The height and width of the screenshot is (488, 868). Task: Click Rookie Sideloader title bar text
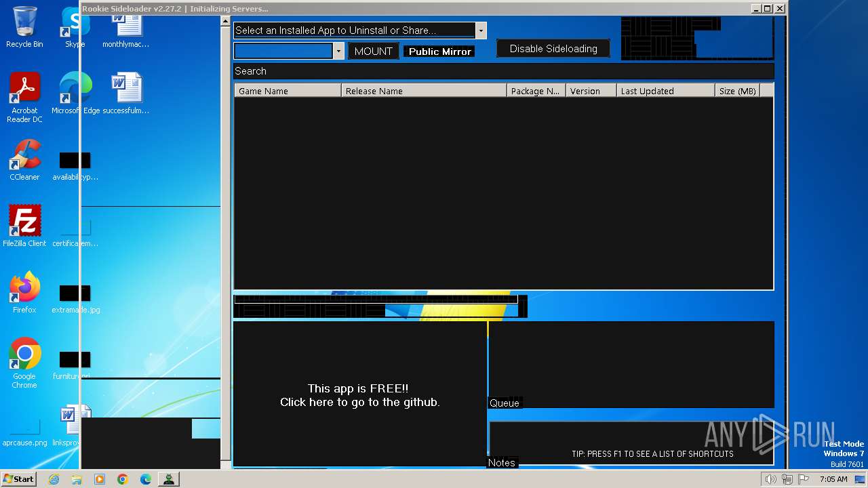[175, 9]
